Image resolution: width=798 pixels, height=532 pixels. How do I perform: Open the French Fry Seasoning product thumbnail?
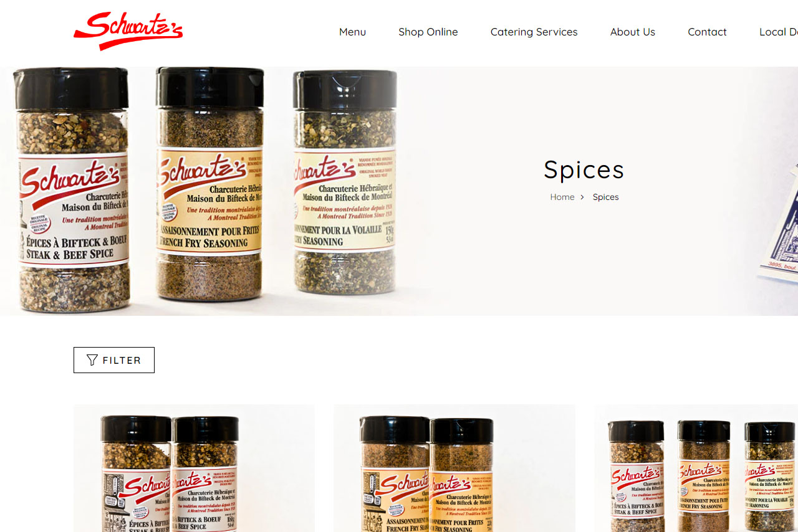[454, 468]
